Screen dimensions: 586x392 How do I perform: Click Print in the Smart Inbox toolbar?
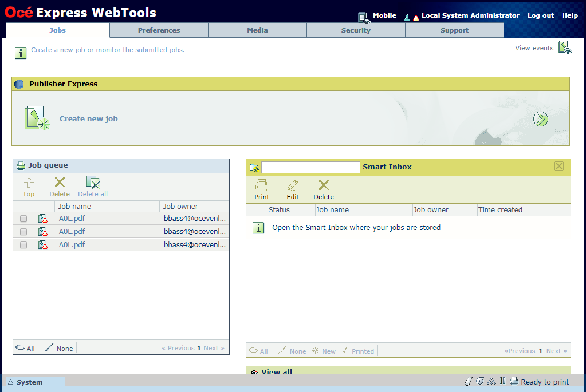tap(262, 189)
